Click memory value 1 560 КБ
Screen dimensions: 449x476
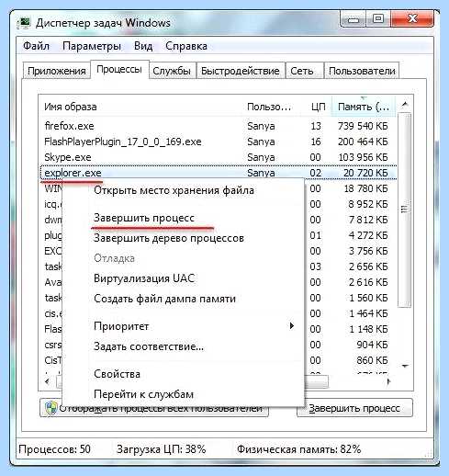click(x=368, y=298)
